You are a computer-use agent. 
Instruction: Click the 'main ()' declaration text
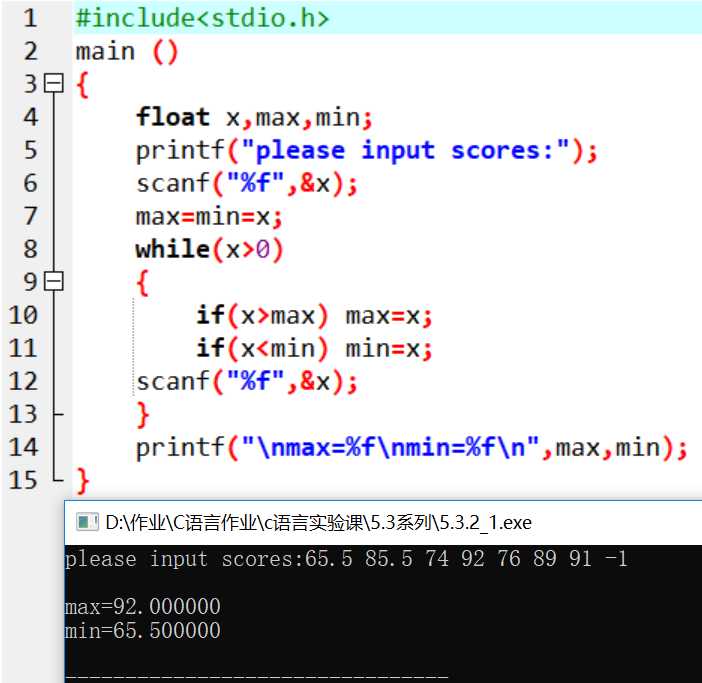tap(127, 51)
